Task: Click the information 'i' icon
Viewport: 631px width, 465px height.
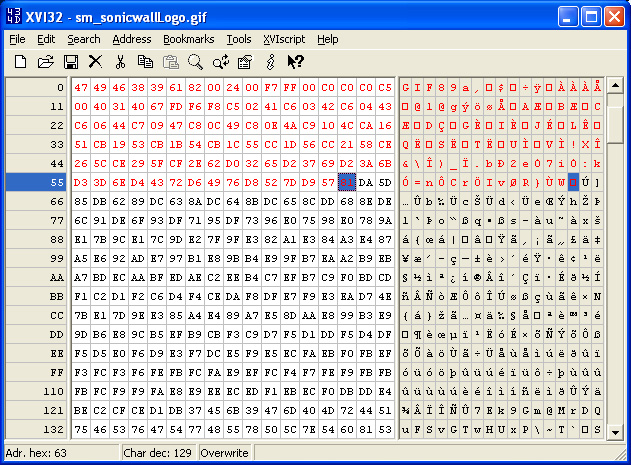Action: (270, 62)
